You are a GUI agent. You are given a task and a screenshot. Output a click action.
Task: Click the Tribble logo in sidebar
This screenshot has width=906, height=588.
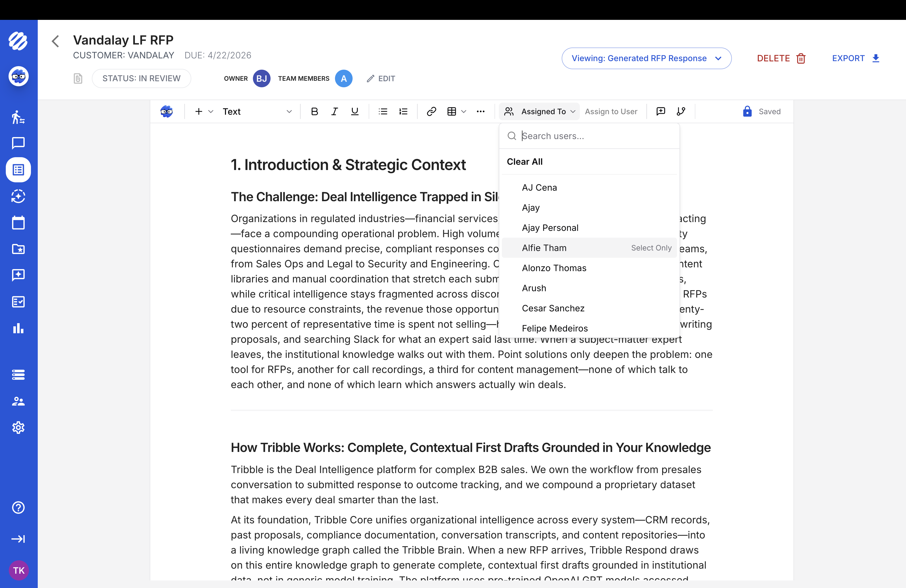point(18,41)
